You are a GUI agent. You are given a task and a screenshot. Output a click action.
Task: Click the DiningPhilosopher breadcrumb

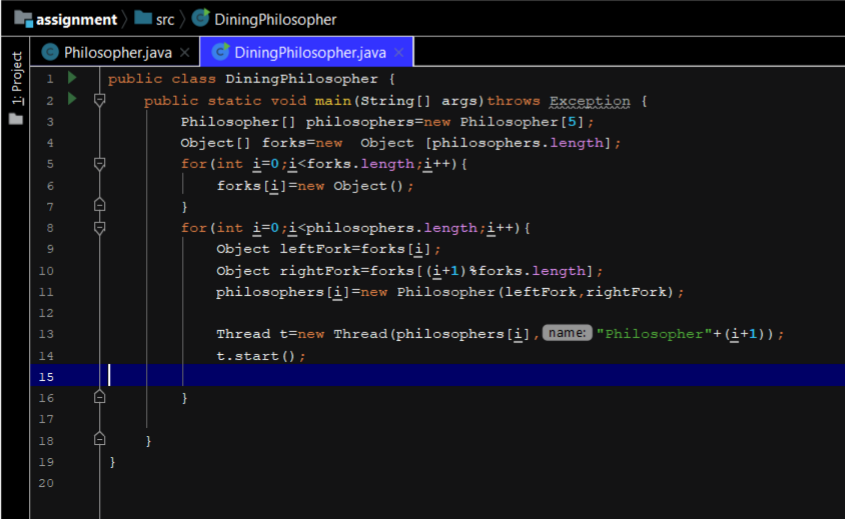pos(275,20)
